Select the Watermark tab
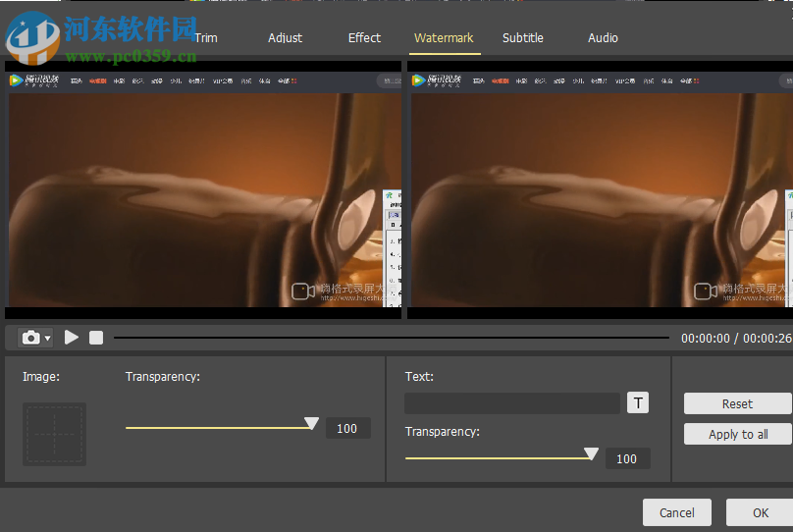 click(x=444, y=38)
